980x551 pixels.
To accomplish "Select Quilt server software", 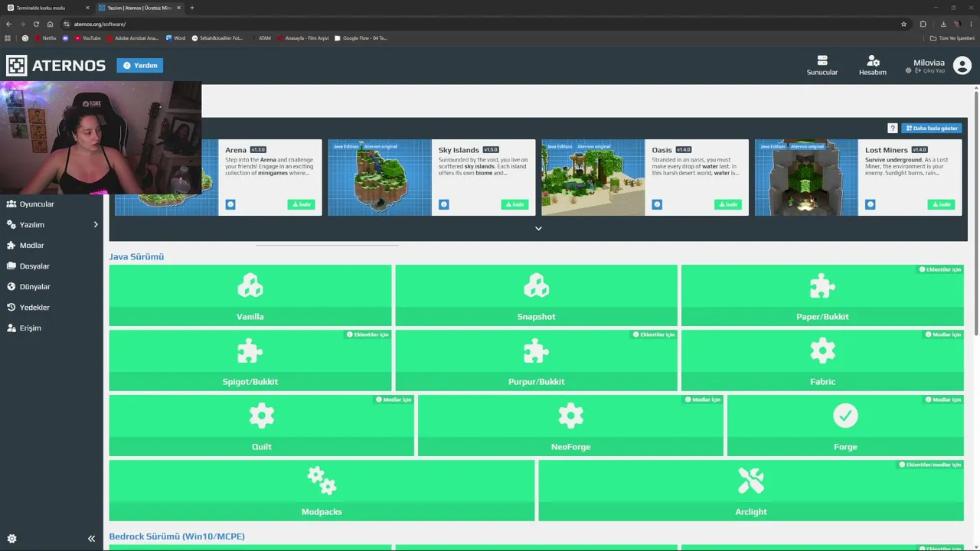I will point(262,425).
